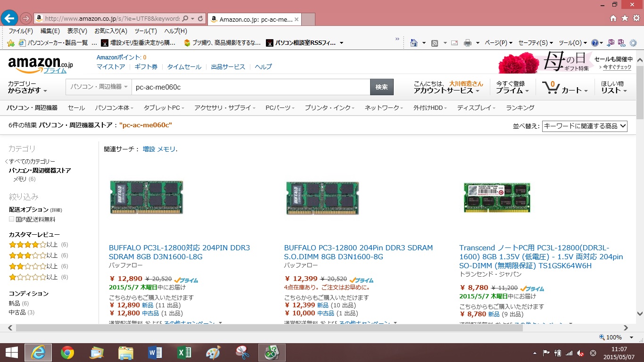Click the BUFFALO D3N1600-8G memory thumbnail

point(322,198)
